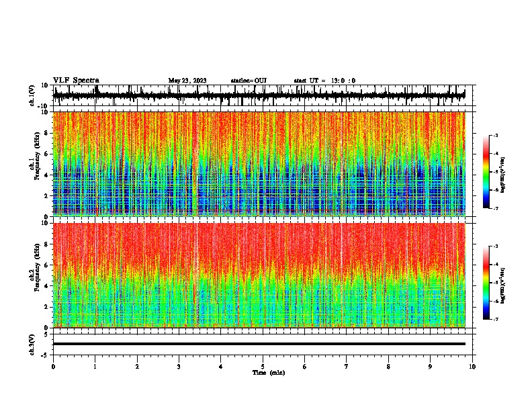Click the "2" kHz tick of ch.2 spectrogram
Image resolution: width=532 pixels, height=411 pixels.
coord(46,307)
